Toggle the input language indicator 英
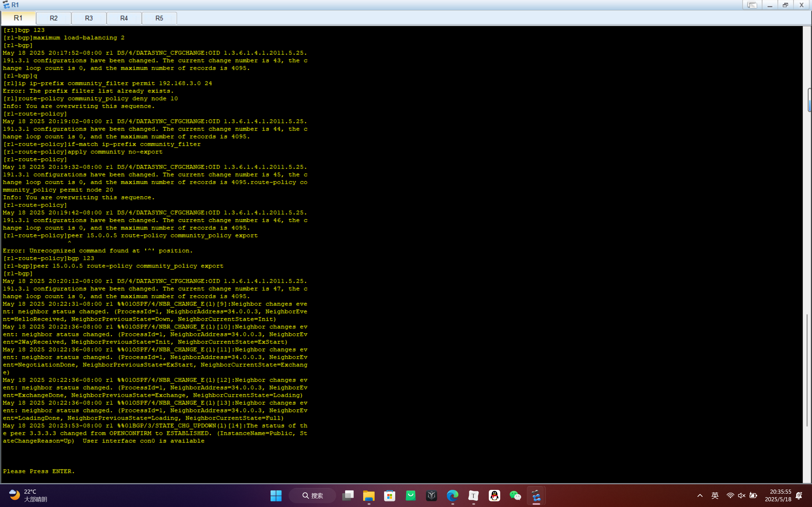Image resolution: width=812 pixels, height=507 pixels. (x=715, y=495)
